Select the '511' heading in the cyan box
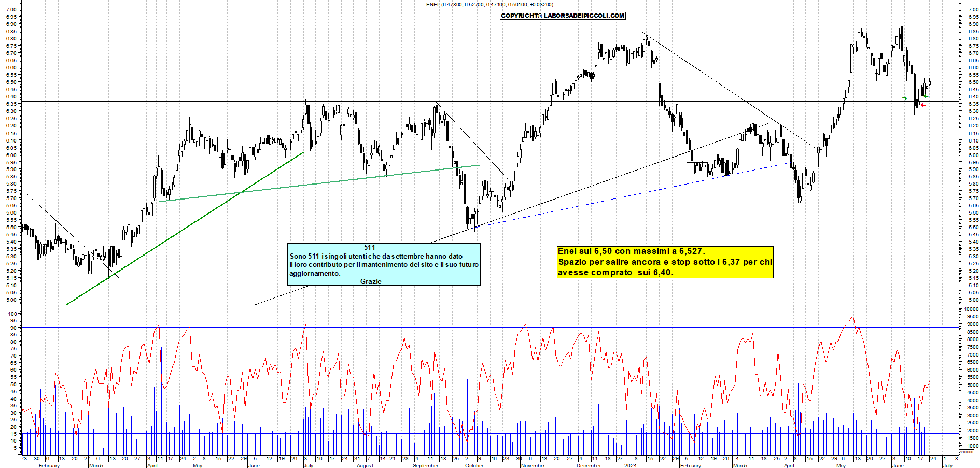Viewport: 980px width, 468px height. [370, 248]
